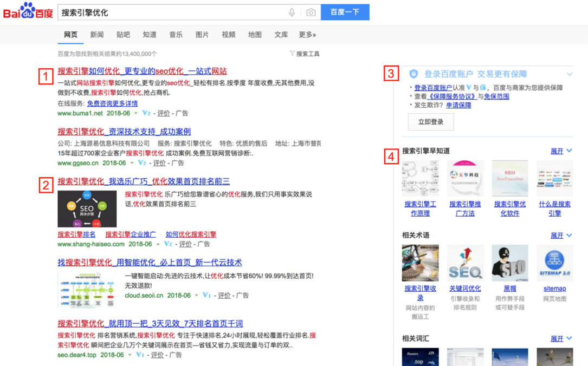The image size is (588, 366).
Task: Click the 百度一下 search button
Action: (345, 12)
